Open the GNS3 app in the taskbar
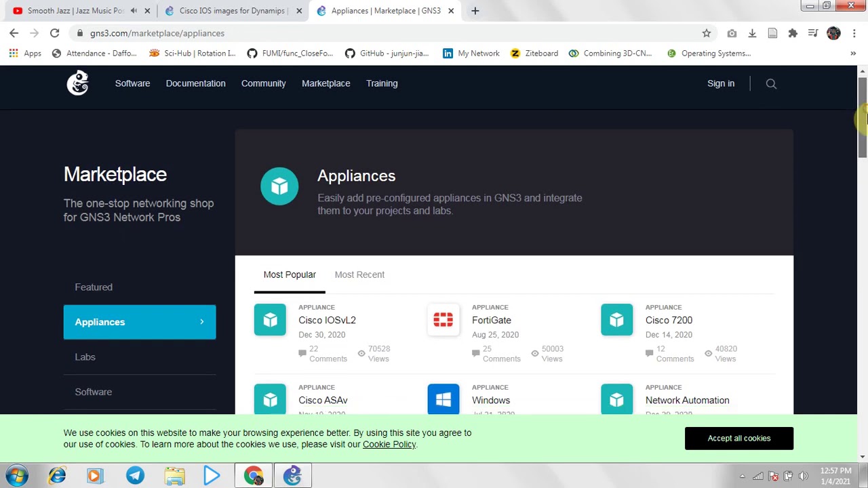The height and width of the screenshot is (488, 868). point(292,476)
